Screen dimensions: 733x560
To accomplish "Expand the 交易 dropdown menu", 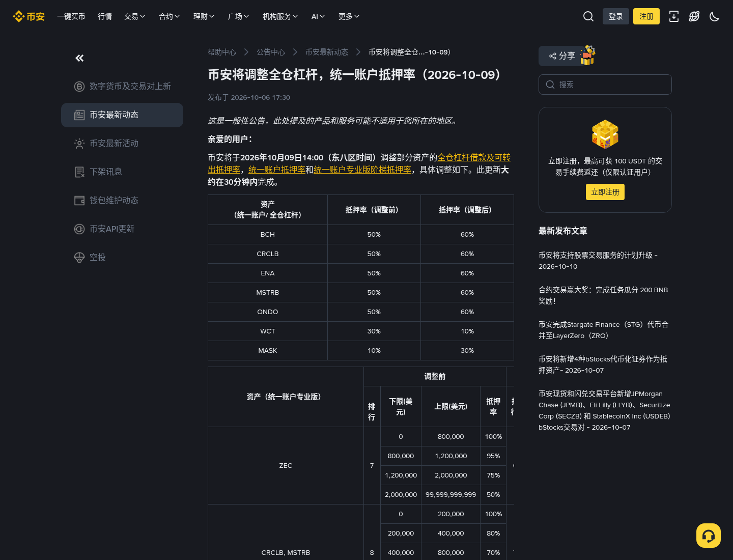I will tap(135, 16).
